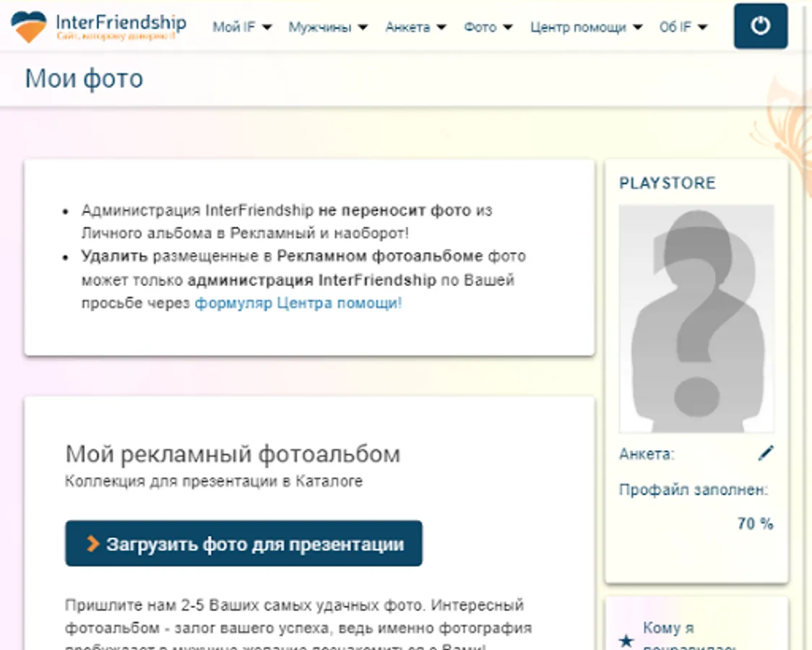The height and width of the screenshot is (650, 812).
Task: Click the Профайл заполнен: label
Action: pyautogui.click(x=694, y=490)
